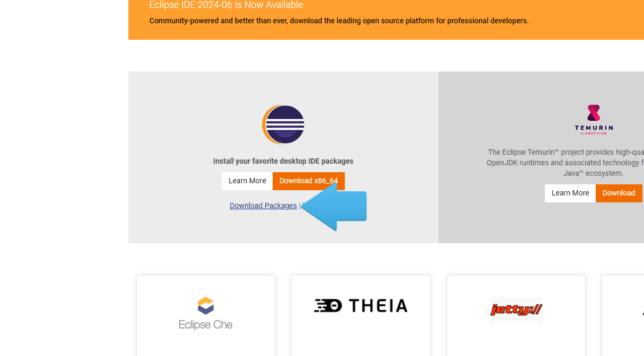Click Learn More under Temurin description

[570, 193]
